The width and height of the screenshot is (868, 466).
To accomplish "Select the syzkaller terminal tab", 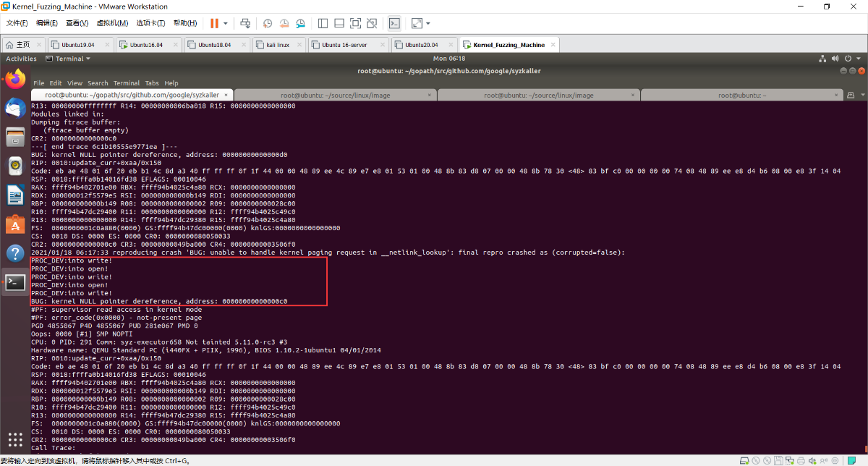I will tap(132, 95).
